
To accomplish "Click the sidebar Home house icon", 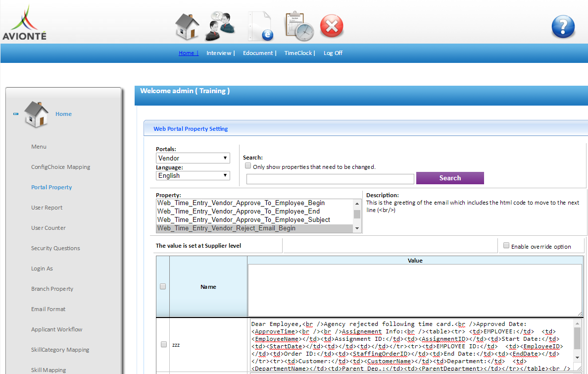I will point(36,114).
